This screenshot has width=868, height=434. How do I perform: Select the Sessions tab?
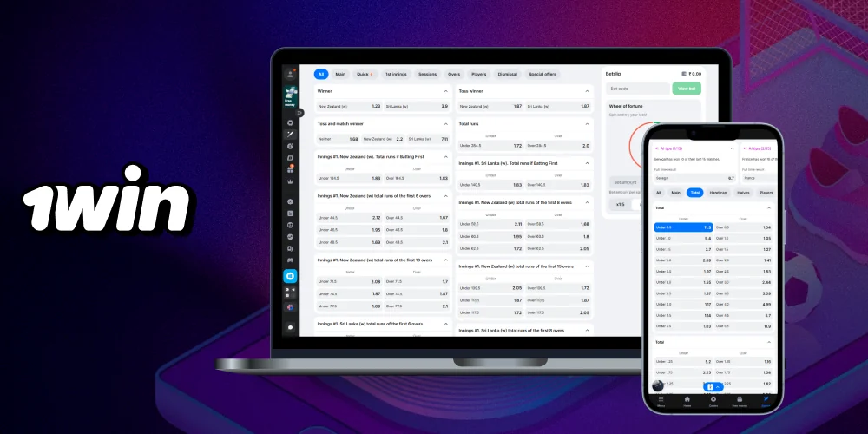click(427, 74)
